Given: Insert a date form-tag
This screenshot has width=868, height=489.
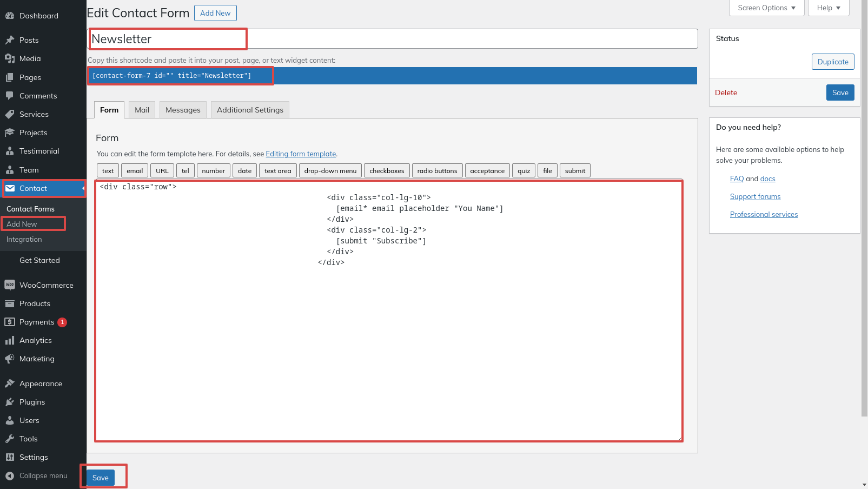Looking at the screenshot, I should (x=245, y=171).
